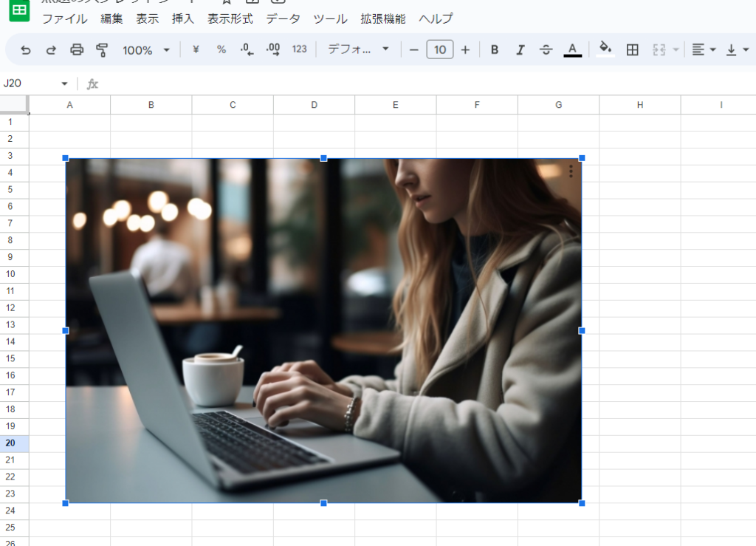Screen dimensions: 756x546
Task: Click the print icon
Action: [77, 50]
